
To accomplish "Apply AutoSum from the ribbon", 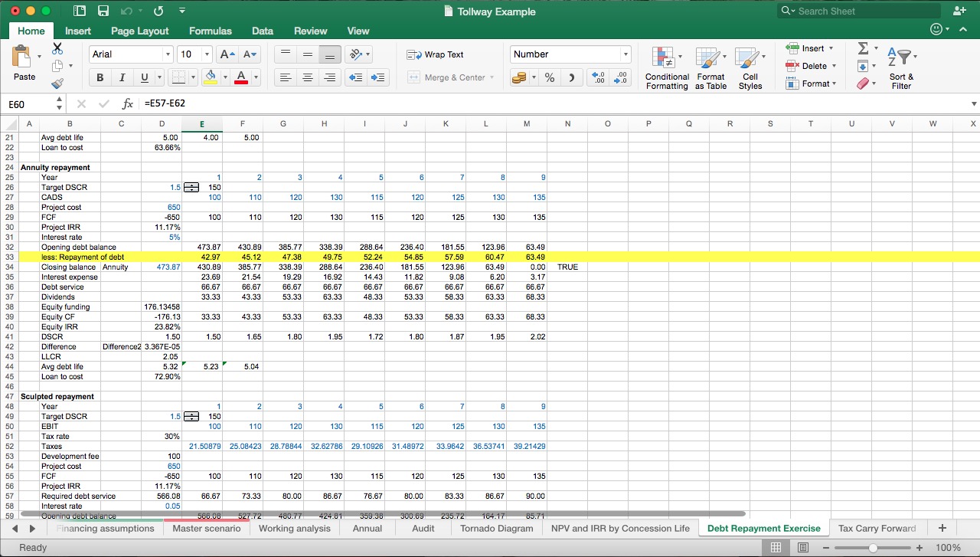I will [x=864, y=48].
